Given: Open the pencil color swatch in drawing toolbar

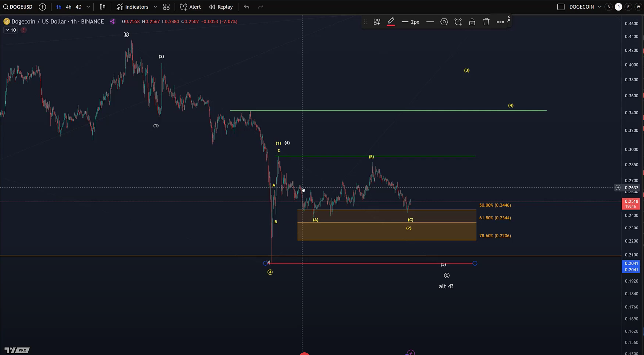Looking at the screenshot, I should [391, 22].
